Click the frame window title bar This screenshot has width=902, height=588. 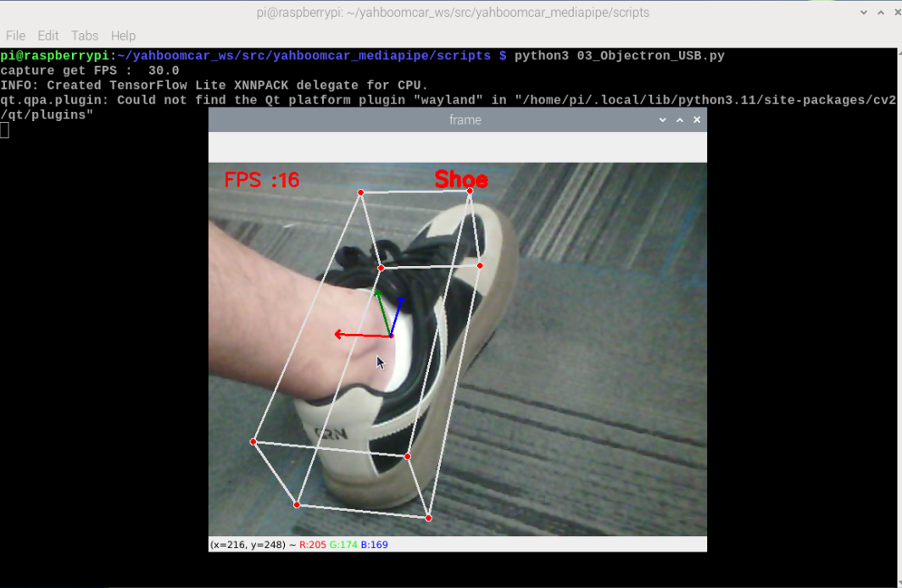tap(457, 120)
